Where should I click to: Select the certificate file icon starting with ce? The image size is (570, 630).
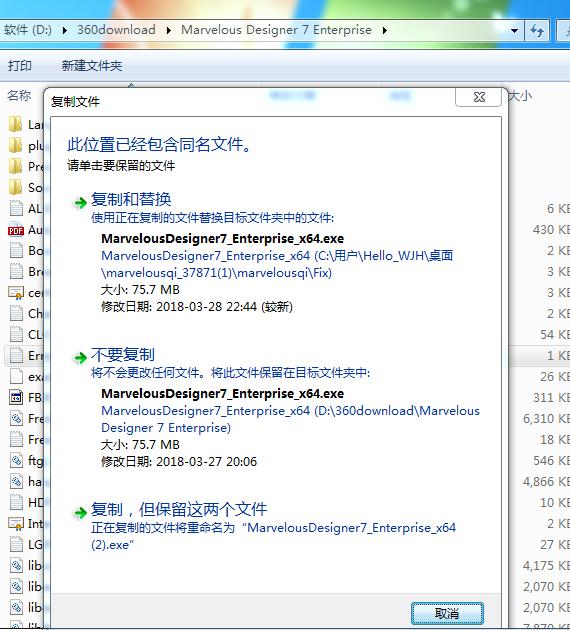click(x=16, y=292)
